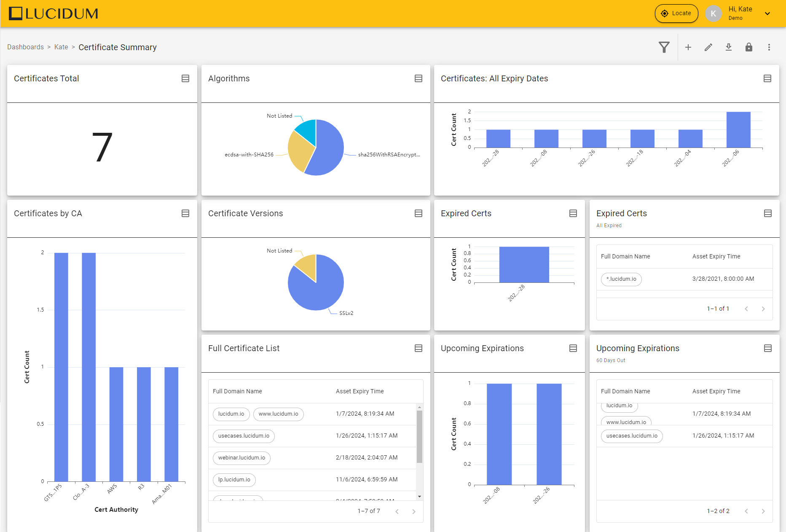Open the more options vertical dots menu
The image size is (786, 532).
769,47
